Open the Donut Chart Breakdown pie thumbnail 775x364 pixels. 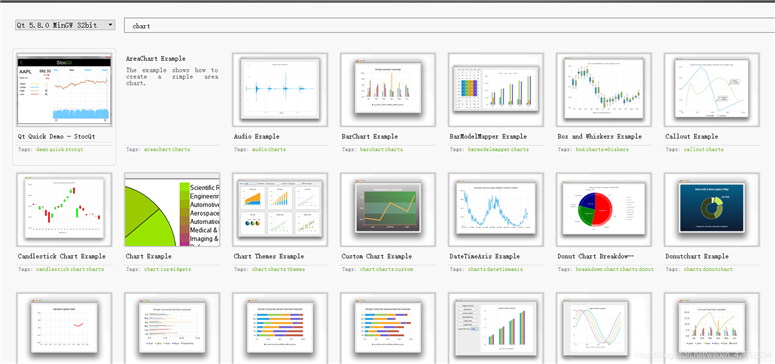pyautogui.click(x=603, y=210)
